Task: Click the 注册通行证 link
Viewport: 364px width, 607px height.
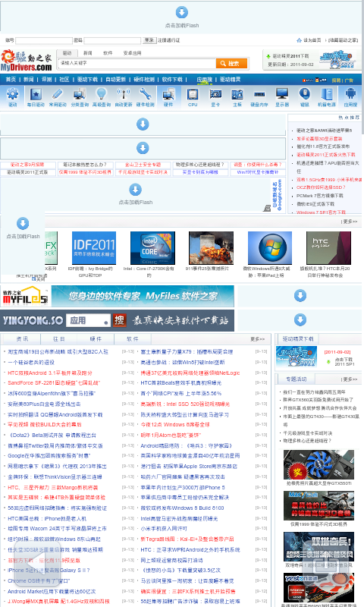Action: [168, 40]
